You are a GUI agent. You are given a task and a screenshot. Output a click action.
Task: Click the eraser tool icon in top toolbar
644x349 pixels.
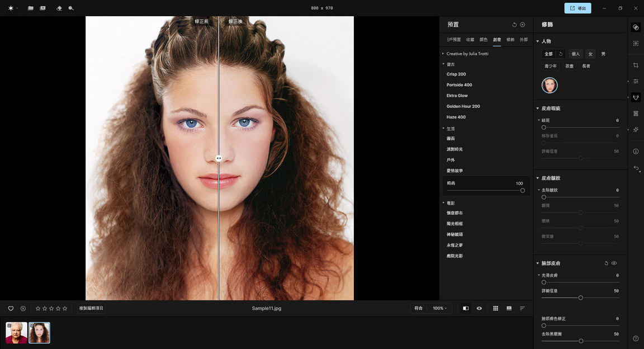[60, 8]
